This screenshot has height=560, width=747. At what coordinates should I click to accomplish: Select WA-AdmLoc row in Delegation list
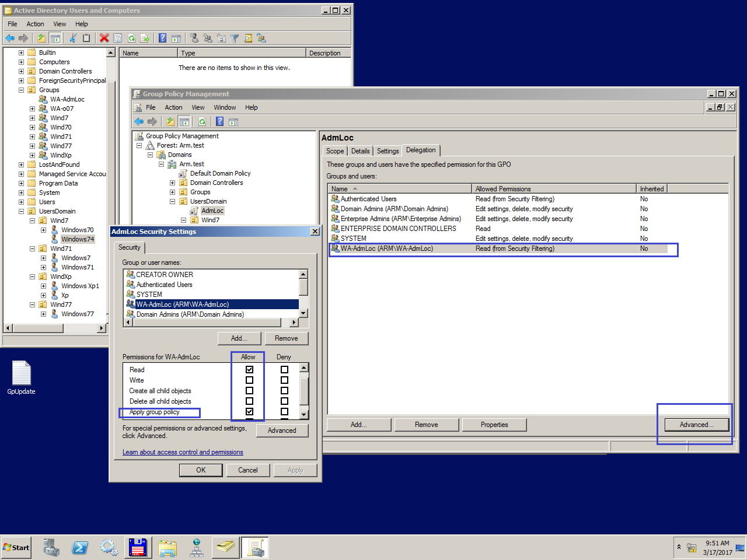coord(498,249)
